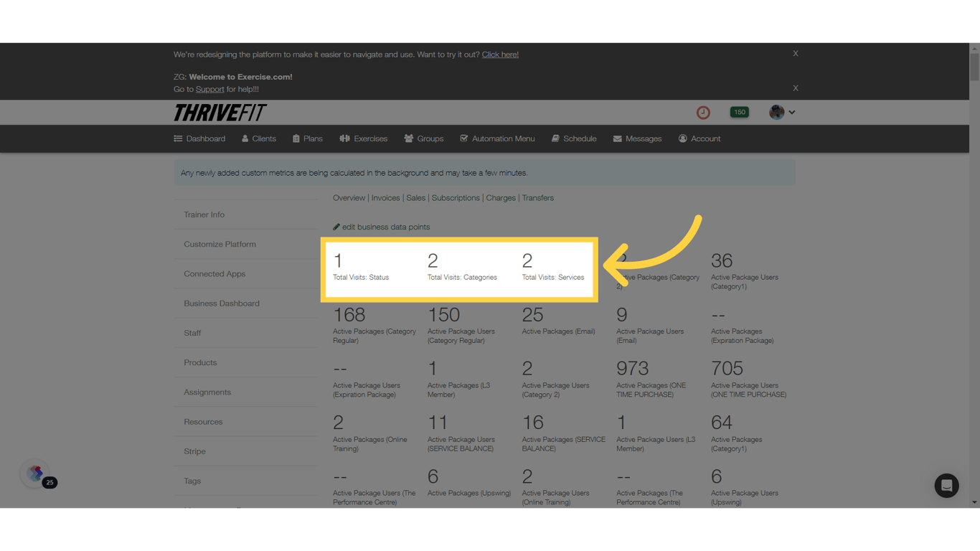Screen dimensions: 980x551
Task: Open the Support help link
Action: point(209,89)
